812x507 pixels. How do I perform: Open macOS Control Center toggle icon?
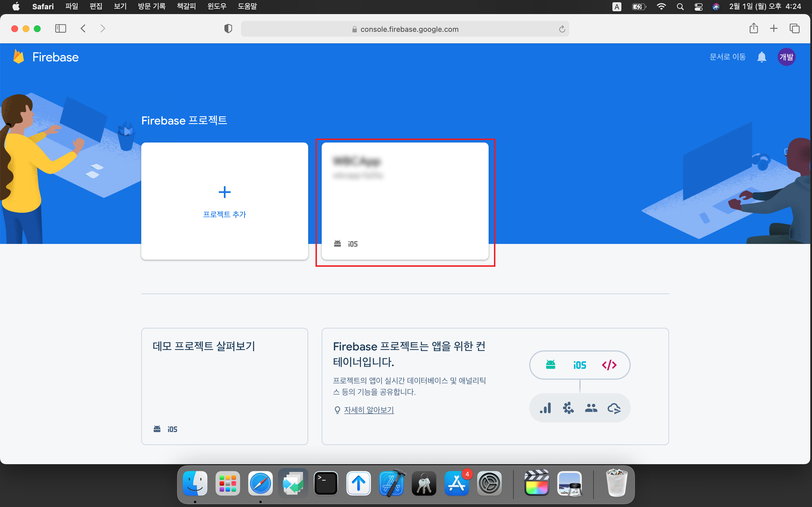(698, 7)
